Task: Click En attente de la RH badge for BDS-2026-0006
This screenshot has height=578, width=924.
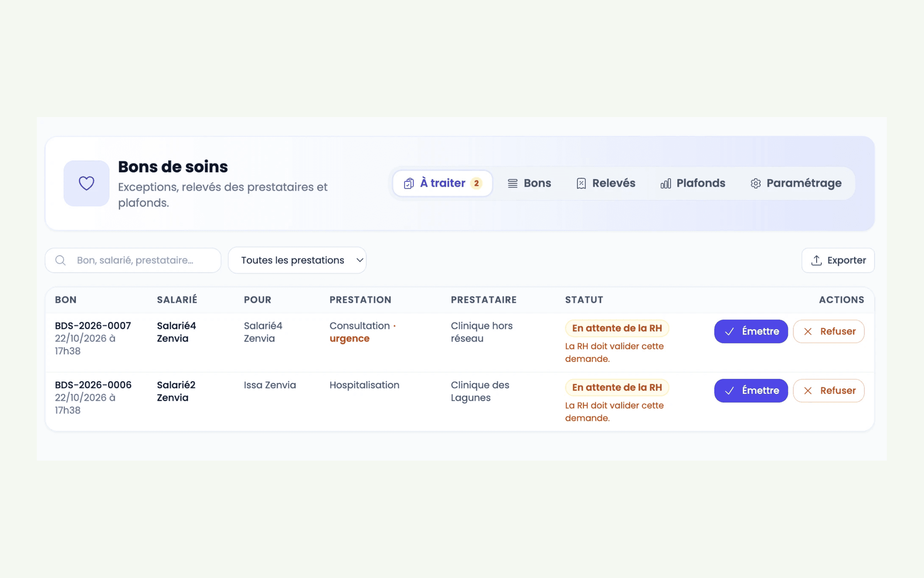Action: pos(617,388)
